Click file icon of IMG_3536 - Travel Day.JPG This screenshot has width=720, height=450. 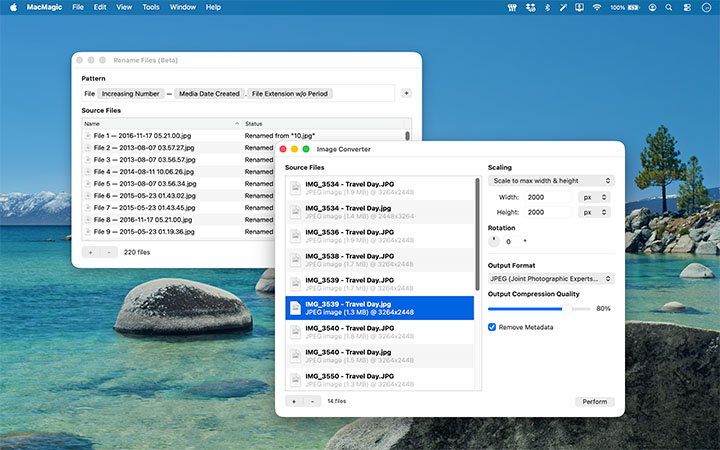coord(295,237)
